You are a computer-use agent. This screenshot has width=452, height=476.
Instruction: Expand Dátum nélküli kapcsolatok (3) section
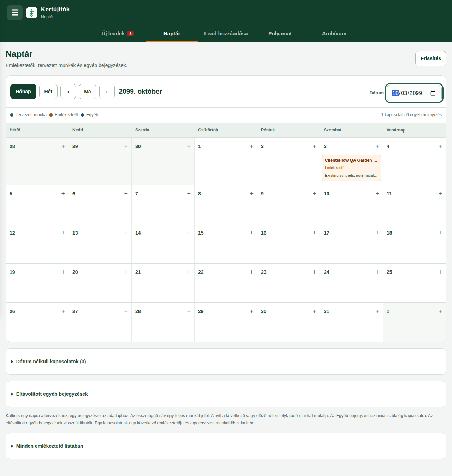pyautogui.click(x=226, y=362)
